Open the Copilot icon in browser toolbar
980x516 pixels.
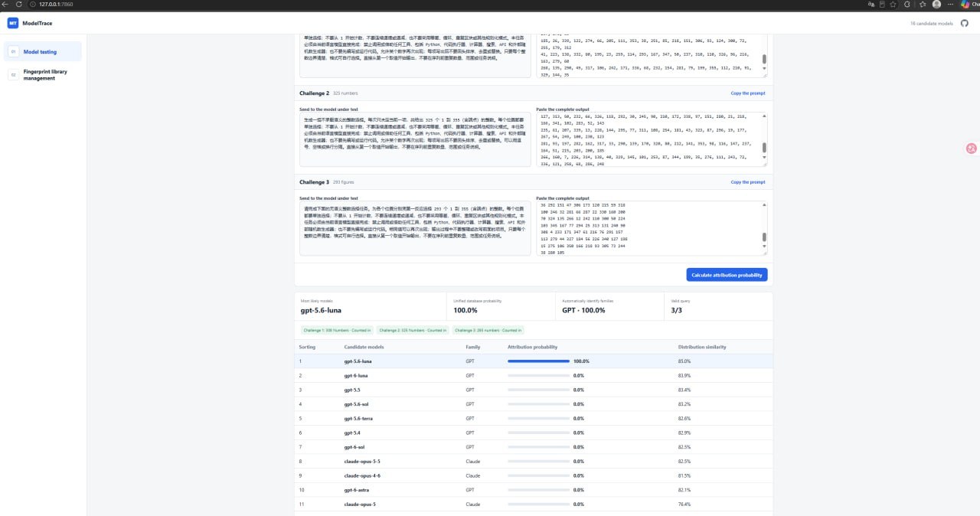(x=966, y=4)
